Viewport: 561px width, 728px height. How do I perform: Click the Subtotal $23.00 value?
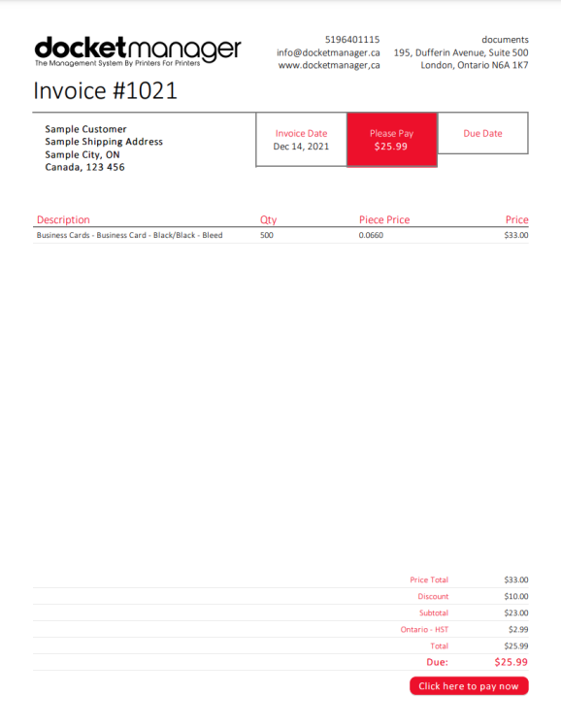pyautogui.click(x=516, y=612)
